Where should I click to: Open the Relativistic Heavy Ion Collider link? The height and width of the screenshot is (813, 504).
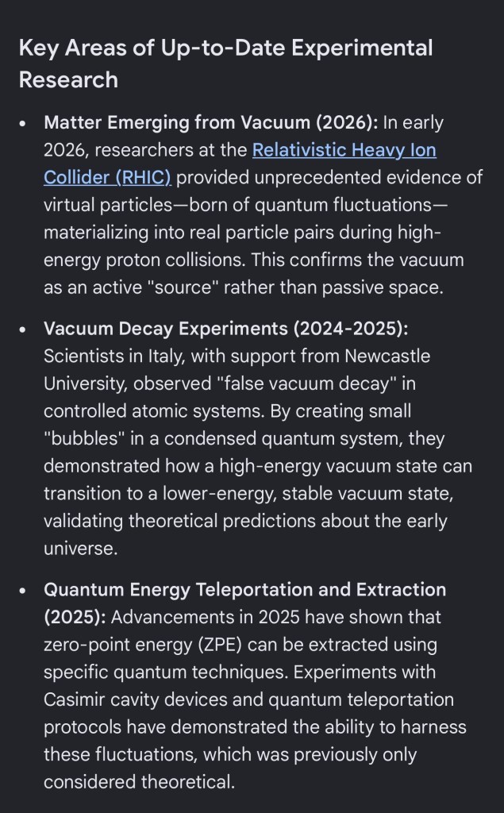(x=344, y=150)
